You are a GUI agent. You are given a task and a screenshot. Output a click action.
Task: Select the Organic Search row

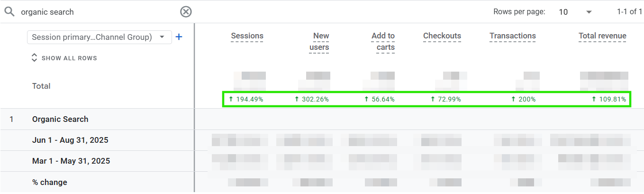[60, 119]
